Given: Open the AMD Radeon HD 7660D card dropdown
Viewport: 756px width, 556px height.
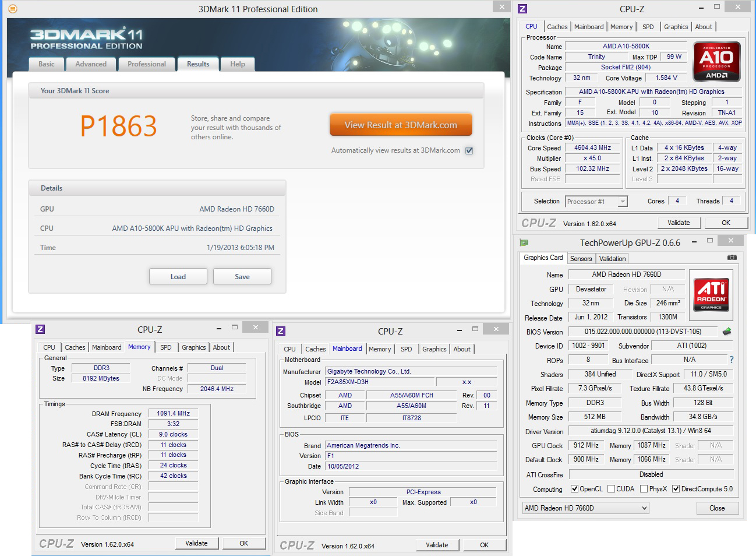Looking at the screenshot, I should 586,508.
